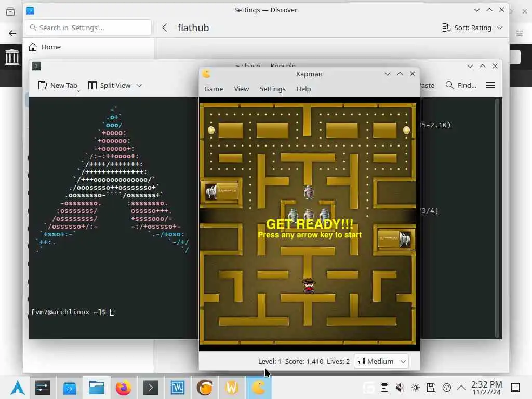Click the Lives: 2 status text
The width and height of the screenshot is (532, 399).
pyautogui.click(x=338, y=362)
